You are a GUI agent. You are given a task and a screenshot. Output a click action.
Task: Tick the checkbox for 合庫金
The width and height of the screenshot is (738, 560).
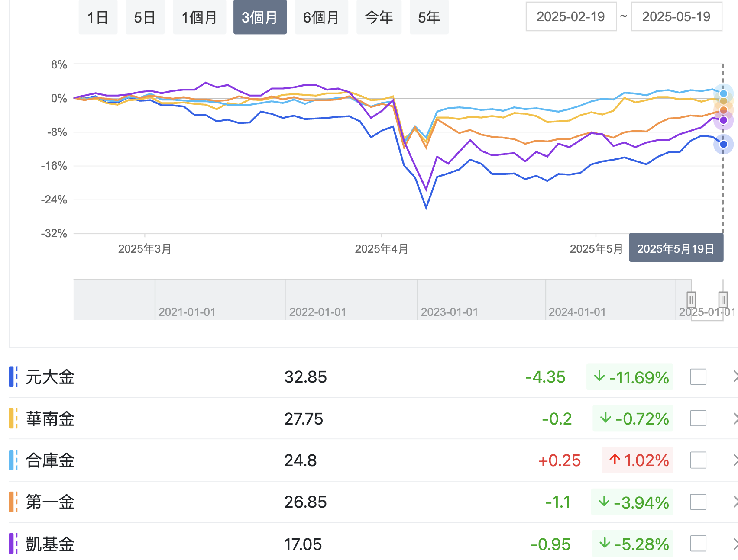pos(698,460)
